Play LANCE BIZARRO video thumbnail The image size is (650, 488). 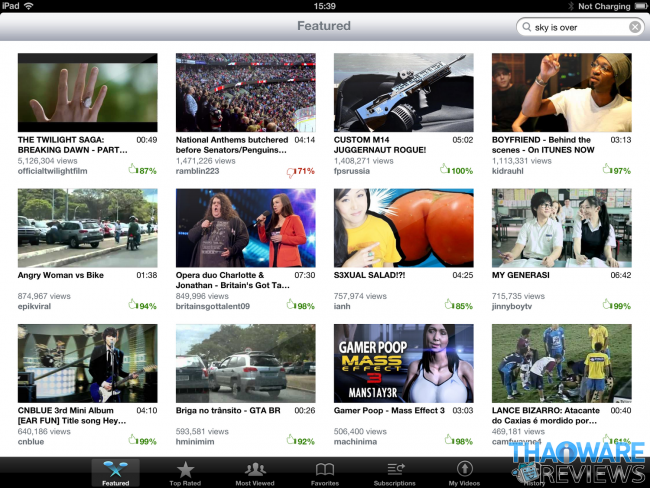pos(562,363)
